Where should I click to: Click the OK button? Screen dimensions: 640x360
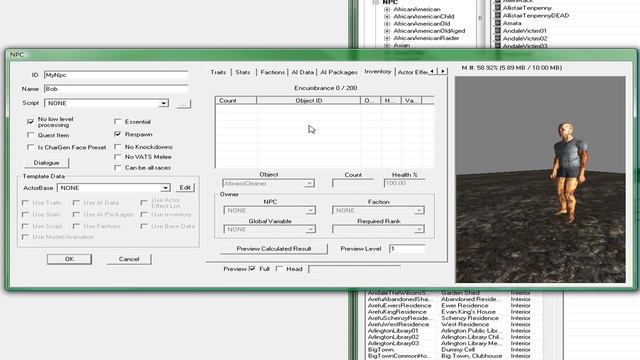pos(69,259)
